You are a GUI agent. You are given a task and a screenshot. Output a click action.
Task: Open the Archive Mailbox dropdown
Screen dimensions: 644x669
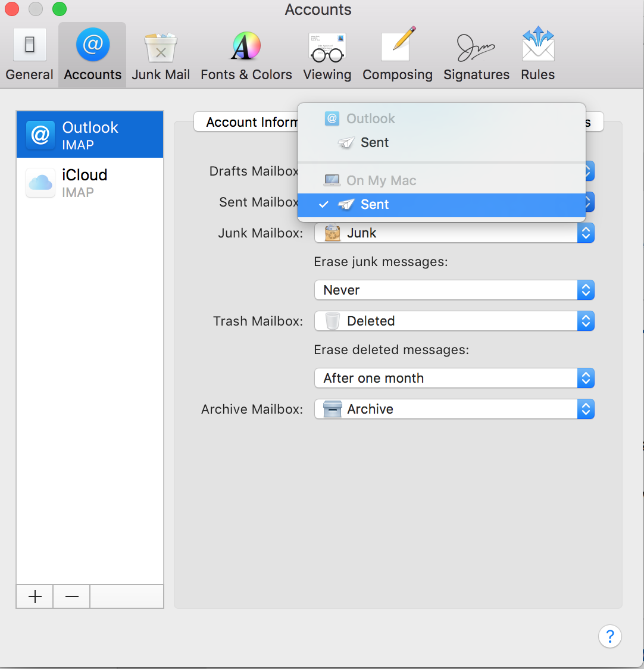454,409
